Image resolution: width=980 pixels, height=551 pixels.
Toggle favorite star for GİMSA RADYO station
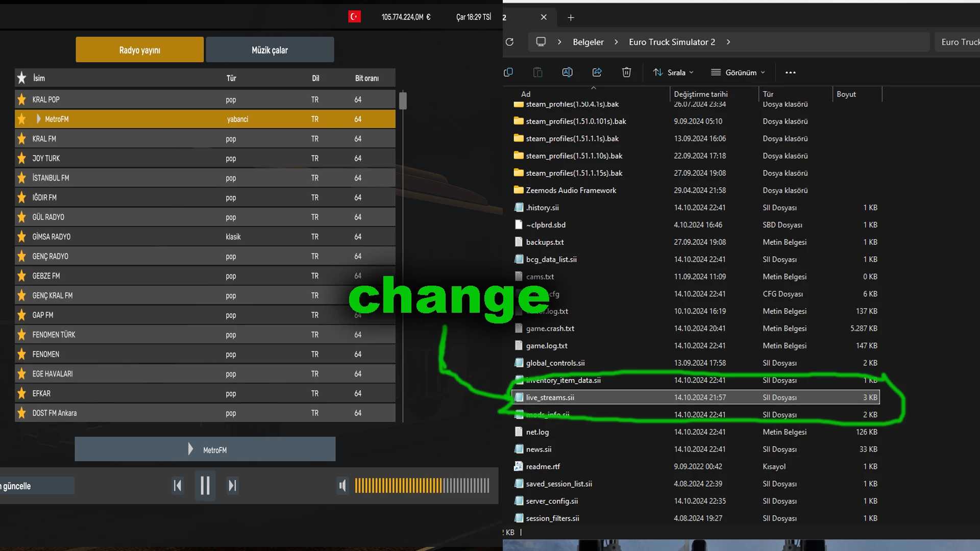[21, 237]
